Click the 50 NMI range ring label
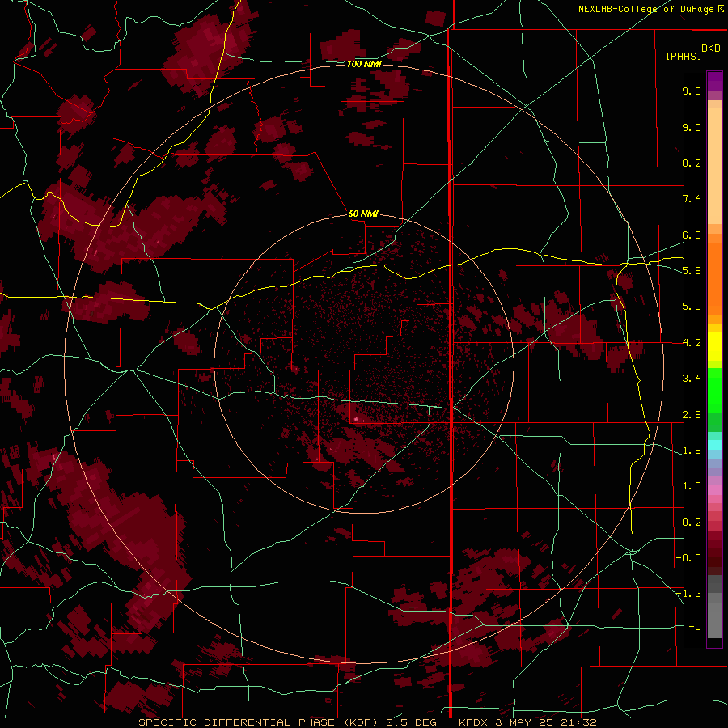 363,214
